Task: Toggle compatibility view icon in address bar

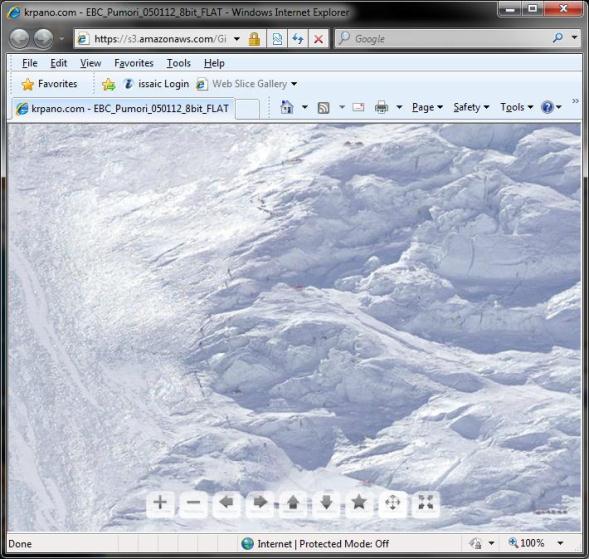Action: coord(277,39)
